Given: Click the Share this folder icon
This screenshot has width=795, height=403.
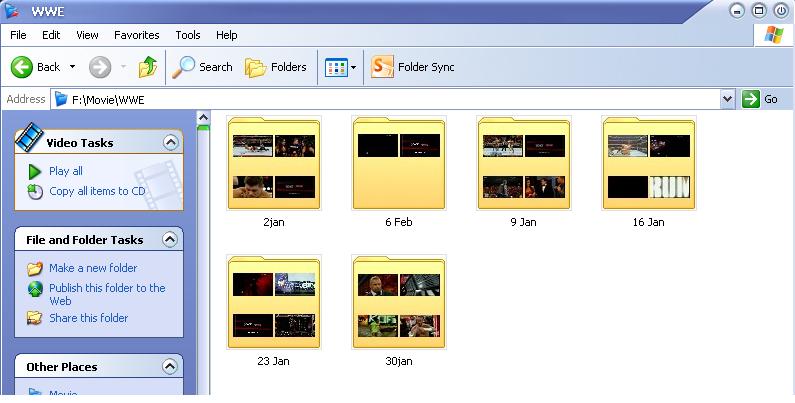Looking at the screenshot, I should click(34, 318).
